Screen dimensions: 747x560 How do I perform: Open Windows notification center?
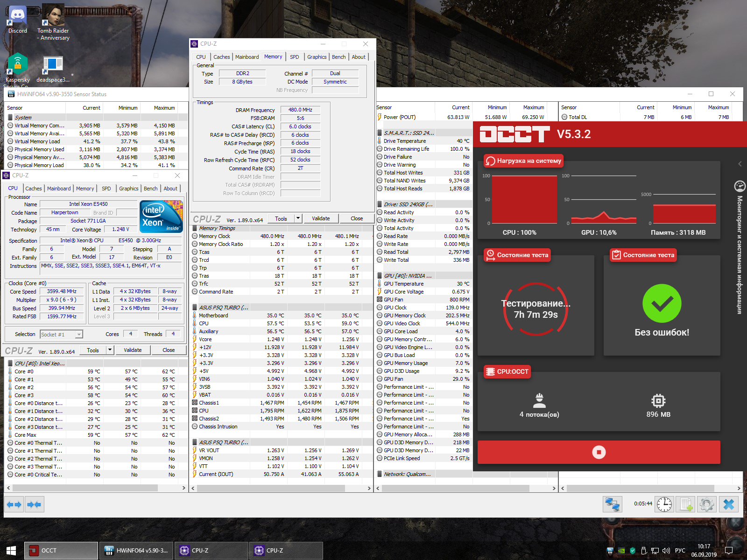[x=729, y=551]
